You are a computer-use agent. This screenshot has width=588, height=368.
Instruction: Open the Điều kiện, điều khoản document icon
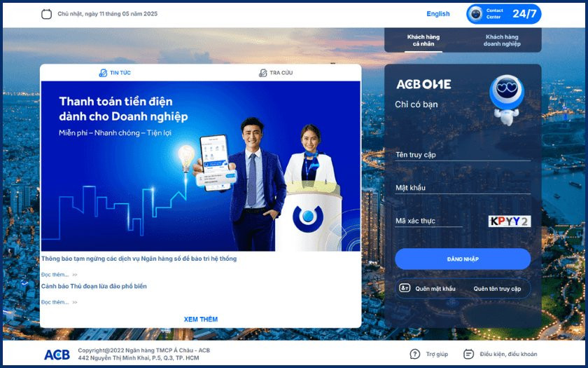click(x=469, y=354)
